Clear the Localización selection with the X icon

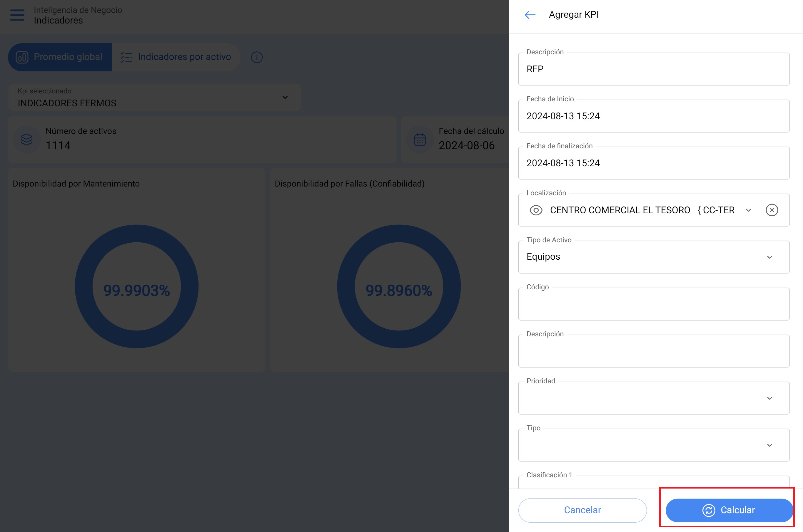coord(772,210)
